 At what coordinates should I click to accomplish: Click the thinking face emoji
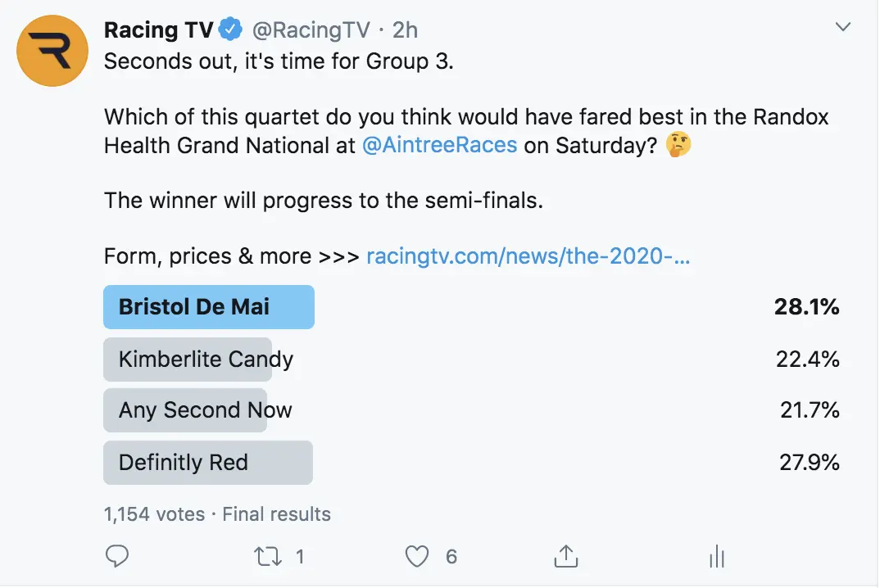678,146
